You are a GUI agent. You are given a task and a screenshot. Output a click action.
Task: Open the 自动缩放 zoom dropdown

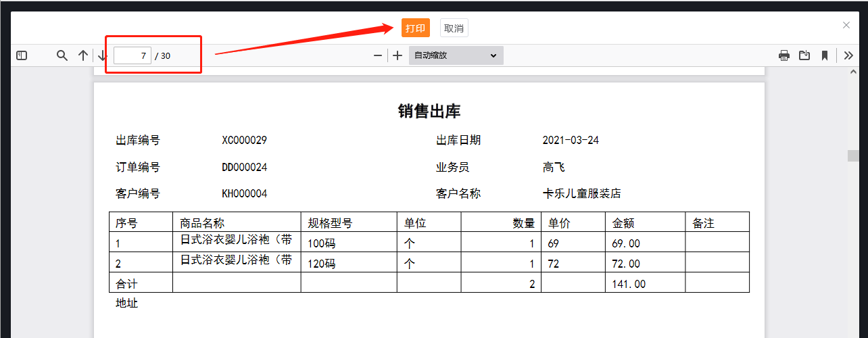tap(456, 55)
